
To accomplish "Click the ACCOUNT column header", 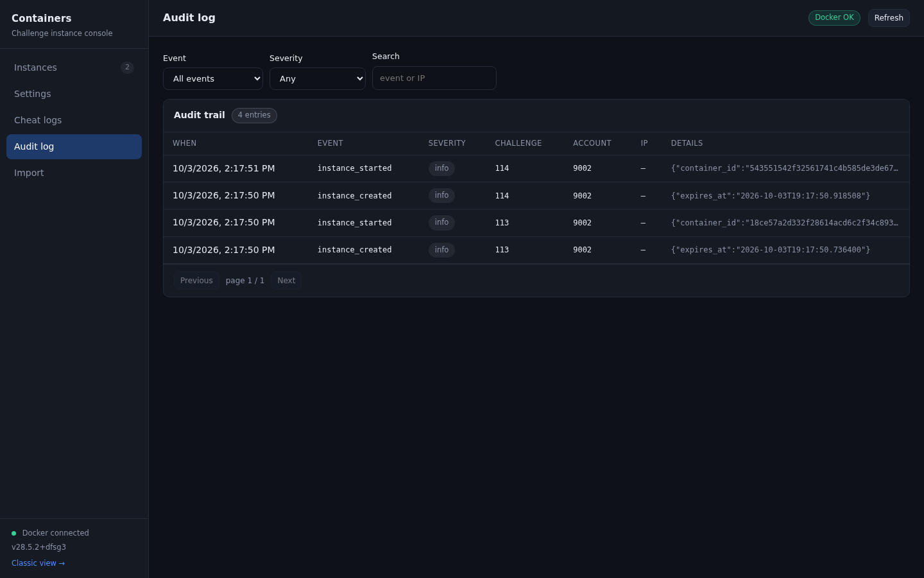I will point(592,143).
